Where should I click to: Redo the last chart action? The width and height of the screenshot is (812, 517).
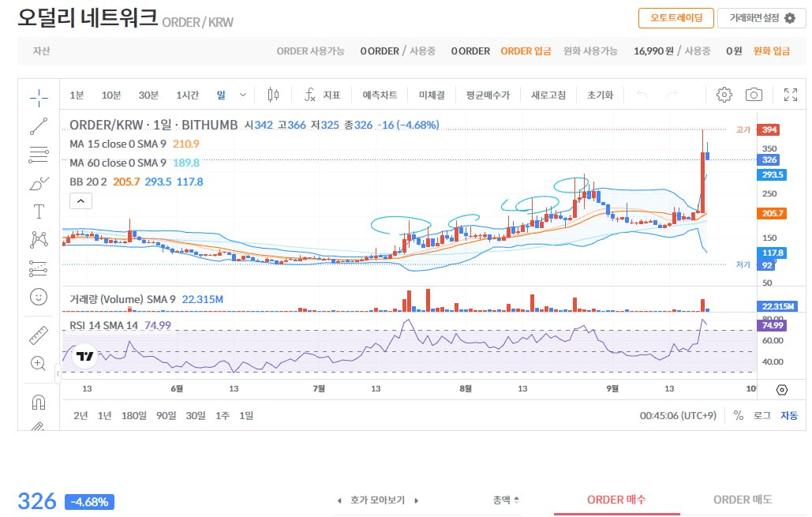click(x=672, y=95)
